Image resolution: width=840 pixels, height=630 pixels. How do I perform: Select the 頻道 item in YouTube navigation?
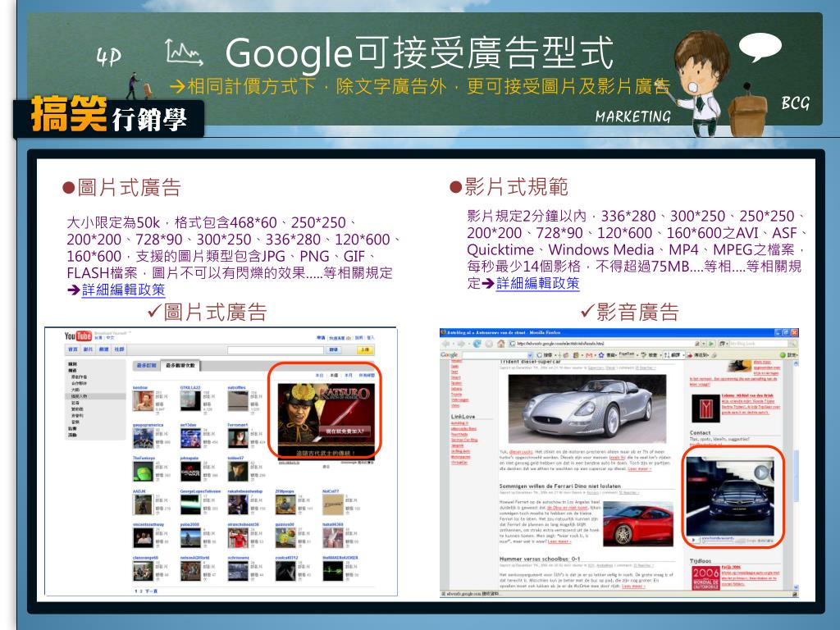[103, 349]
